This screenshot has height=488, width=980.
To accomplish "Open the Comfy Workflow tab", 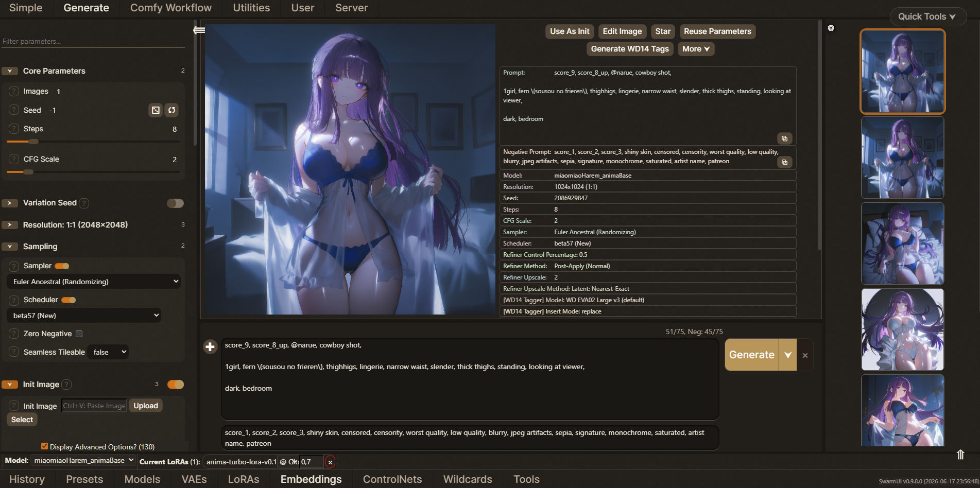I will click(x=171, y=8).
